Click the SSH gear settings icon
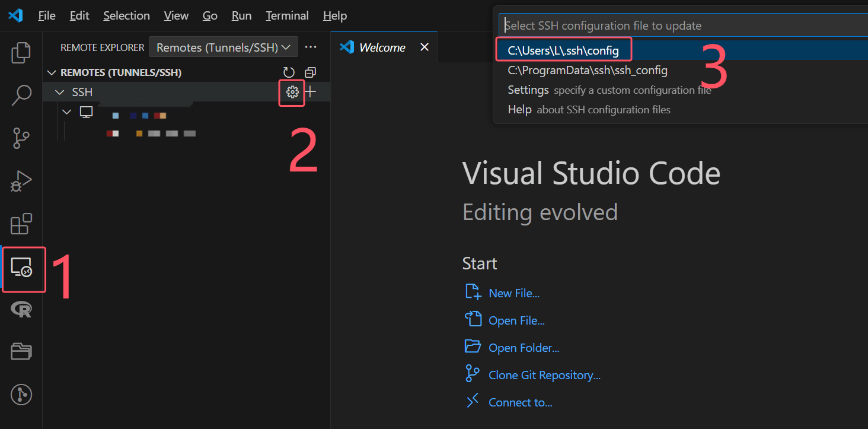This screenshot has width=868, height=429. 292,92
